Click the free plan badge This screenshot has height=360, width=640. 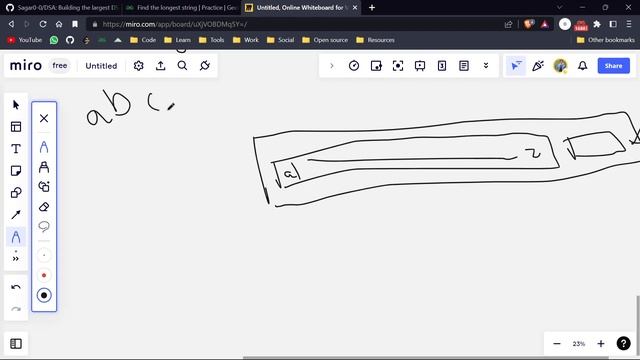(60, 66)
